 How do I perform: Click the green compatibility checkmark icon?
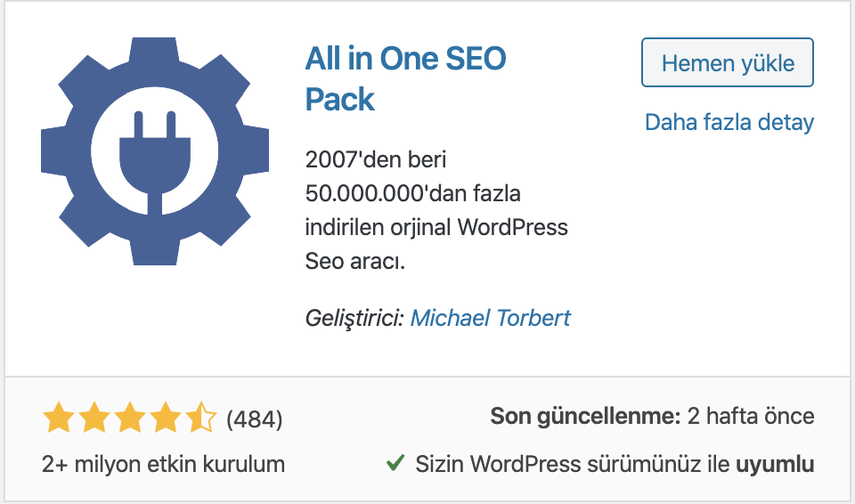(395, 463)
